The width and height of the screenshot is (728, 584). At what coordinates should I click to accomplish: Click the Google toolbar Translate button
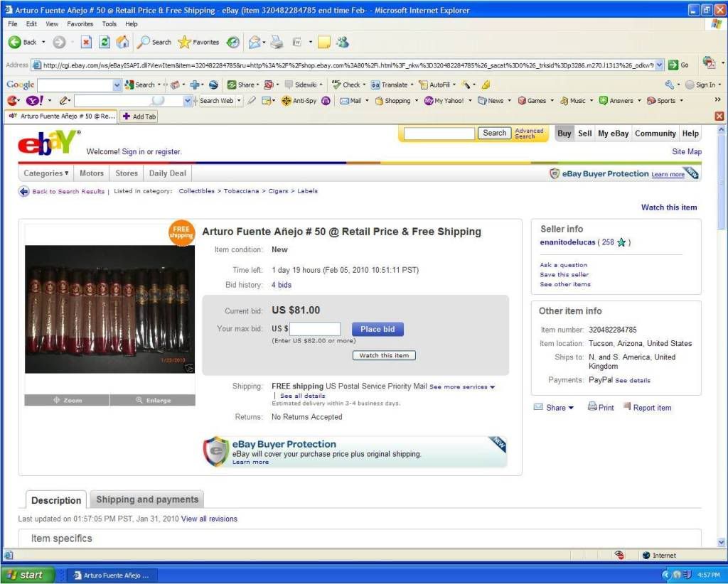click(390, 85)
